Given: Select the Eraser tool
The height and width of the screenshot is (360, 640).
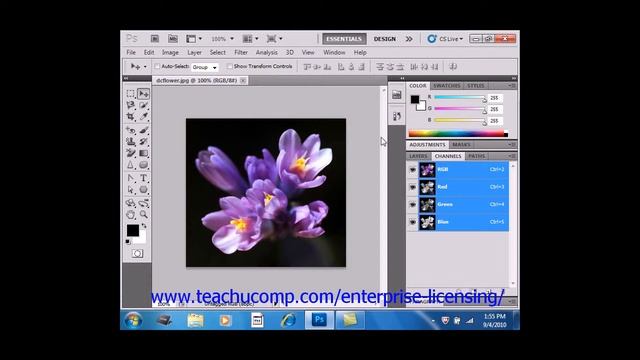Looking at the screenshot, I should pos(131,153).
